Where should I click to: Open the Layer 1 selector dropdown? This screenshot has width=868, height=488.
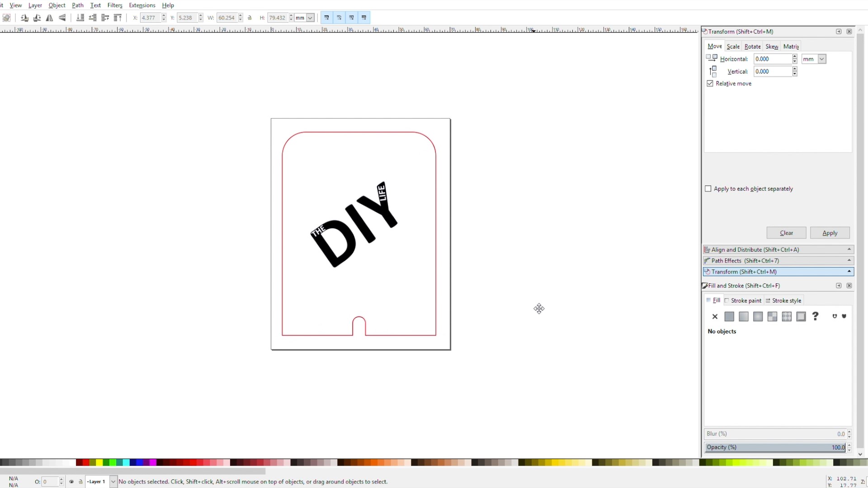point(113,482)
